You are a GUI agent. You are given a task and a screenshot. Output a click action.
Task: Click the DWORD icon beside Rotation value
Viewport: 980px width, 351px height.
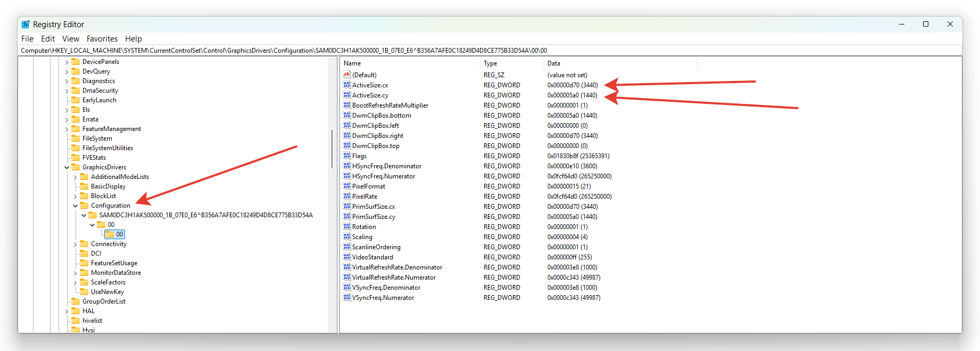[347, 227]
